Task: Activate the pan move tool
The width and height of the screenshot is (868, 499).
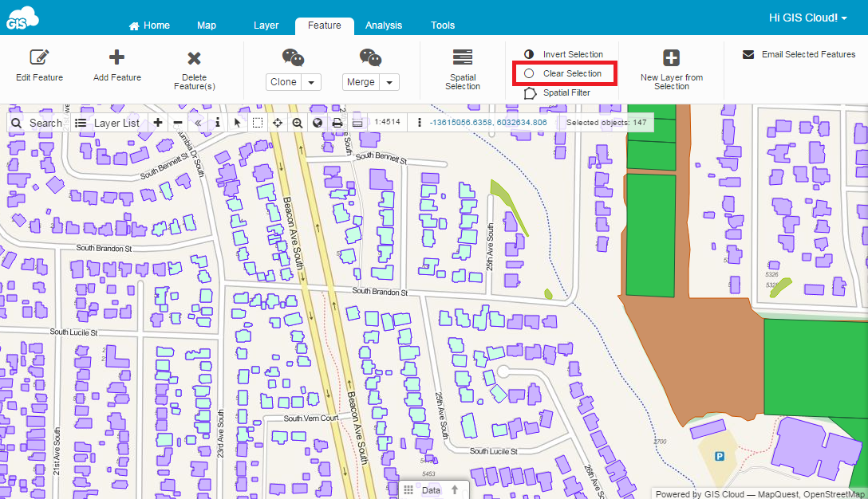Action: 278,123
